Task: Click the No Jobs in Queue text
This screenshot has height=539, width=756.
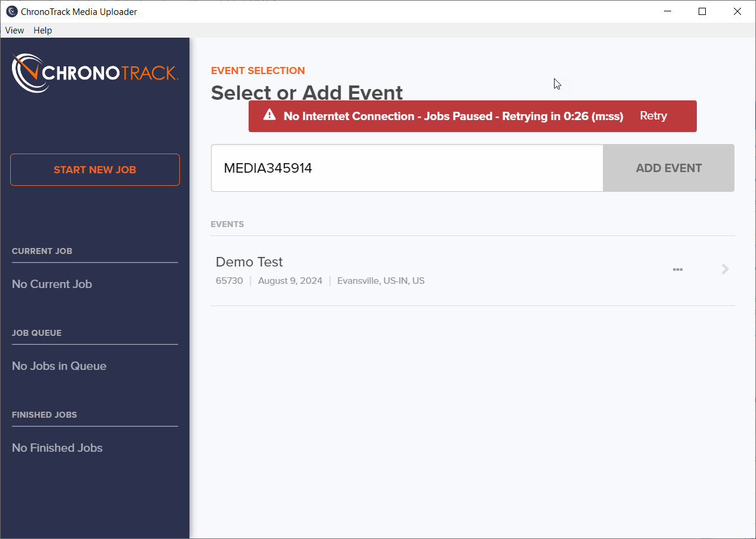Action: pyautogui.click(x=59, y=366)
